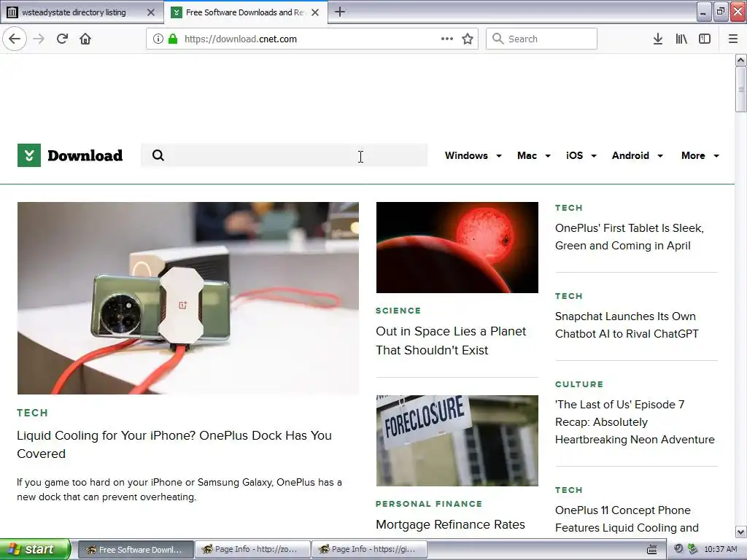Open the taskbar keyboard tray icon
The height and width of the screenshot is (560, 747).
(652, 549)
